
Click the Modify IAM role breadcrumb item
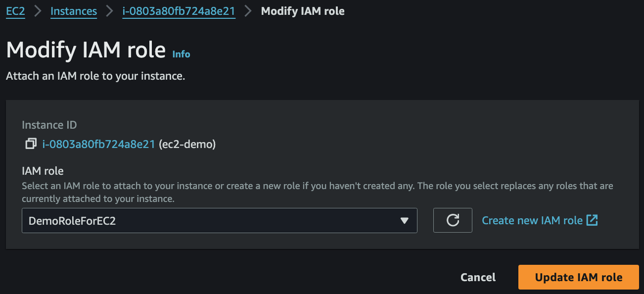coord(303,11)
